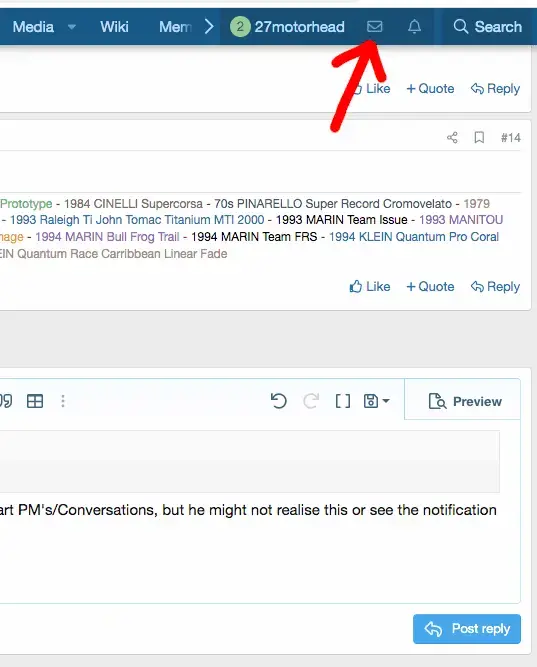
Task: Select "1984 CINELLI Supercorsa" signature text
Action: [x=133, y=203]
